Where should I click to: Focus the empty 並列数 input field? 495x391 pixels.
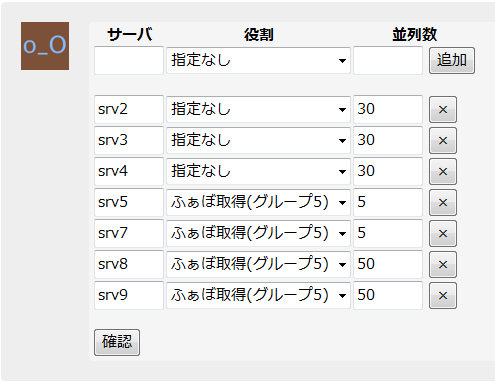tap(388, 60)
